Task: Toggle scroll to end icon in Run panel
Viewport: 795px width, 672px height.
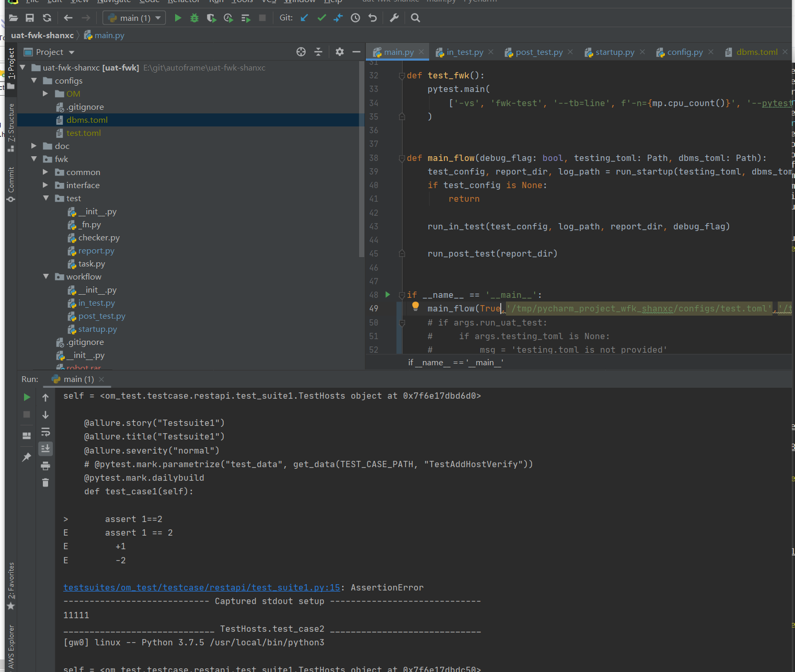Action: 45,448
